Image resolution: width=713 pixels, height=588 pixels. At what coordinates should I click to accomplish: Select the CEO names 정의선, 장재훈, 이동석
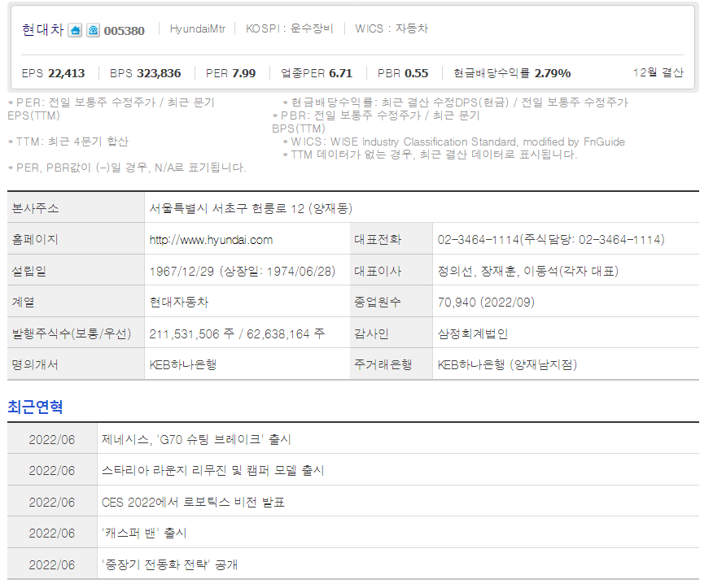pyautogui.click(x=497, y=272)
